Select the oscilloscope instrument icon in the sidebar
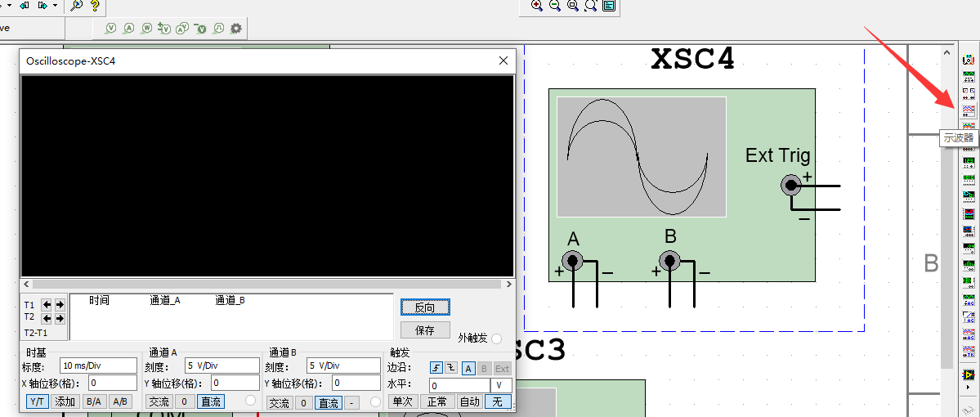This screenshot has height=417, width=980. click(969, 110)
